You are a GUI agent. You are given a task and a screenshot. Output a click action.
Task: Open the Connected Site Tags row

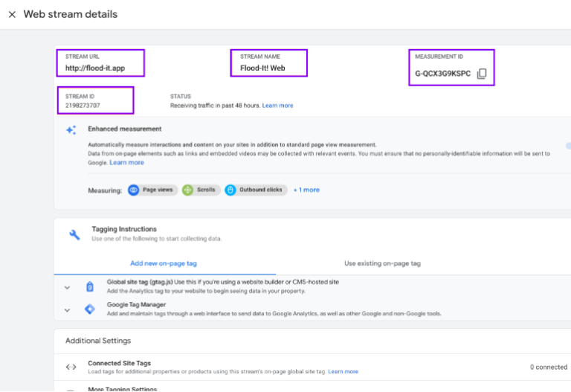[312, 367]
